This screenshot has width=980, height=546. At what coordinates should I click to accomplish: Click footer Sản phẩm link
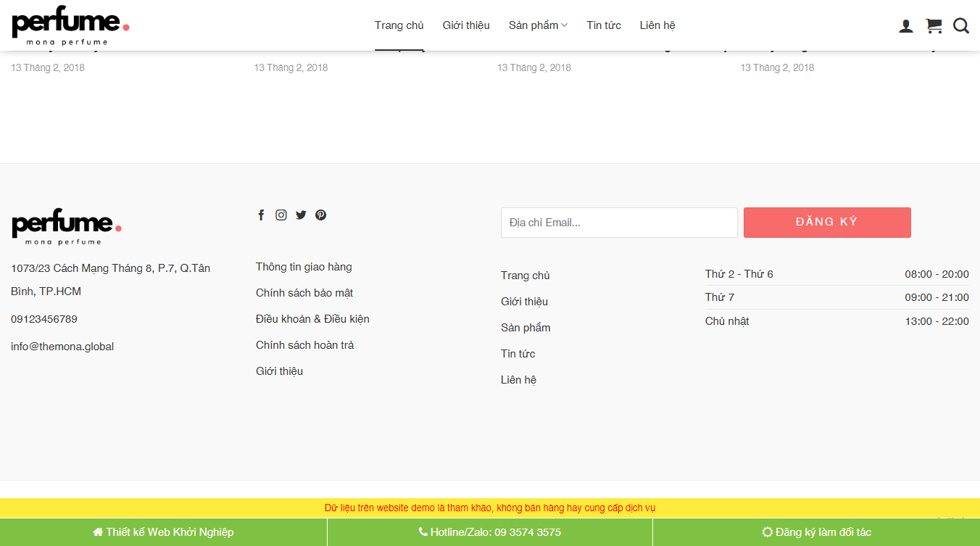click(x=526, y=328)
